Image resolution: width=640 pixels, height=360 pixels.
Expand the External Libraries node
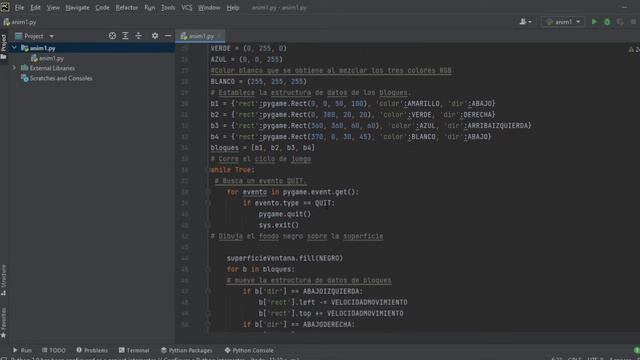pos(14,68)
